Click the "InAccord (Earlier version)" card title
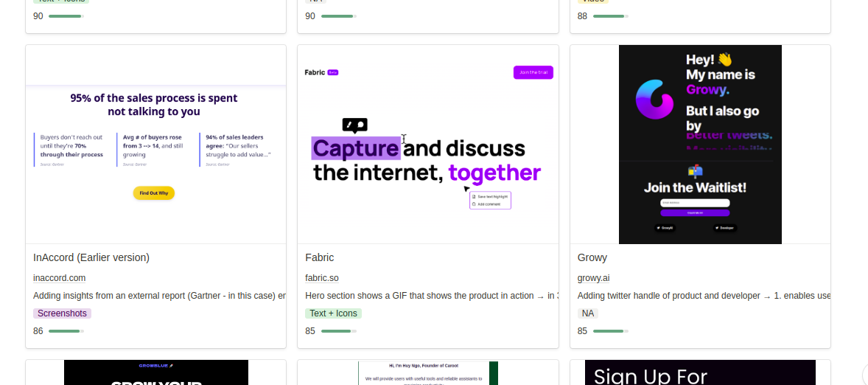The image size is (868, 385). click(x=91, y=257)
